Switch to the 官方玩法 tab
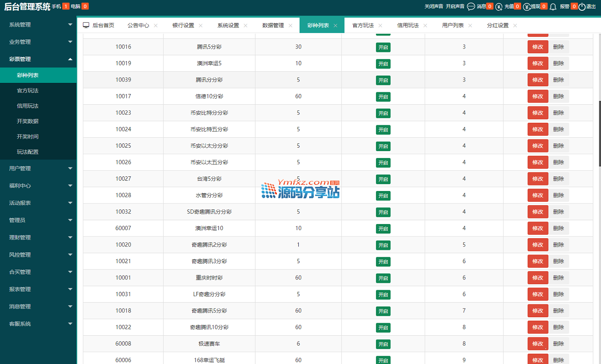The image size is (601, 364). click(363, 25)
